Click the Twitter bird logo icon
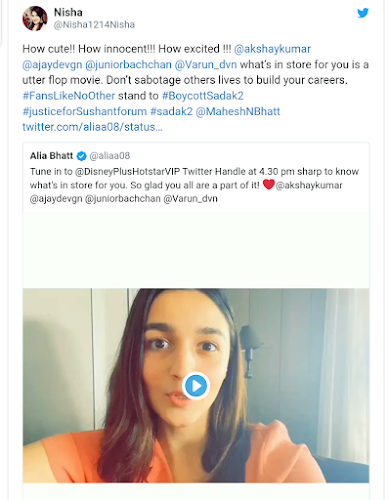 tap(363, 13)
